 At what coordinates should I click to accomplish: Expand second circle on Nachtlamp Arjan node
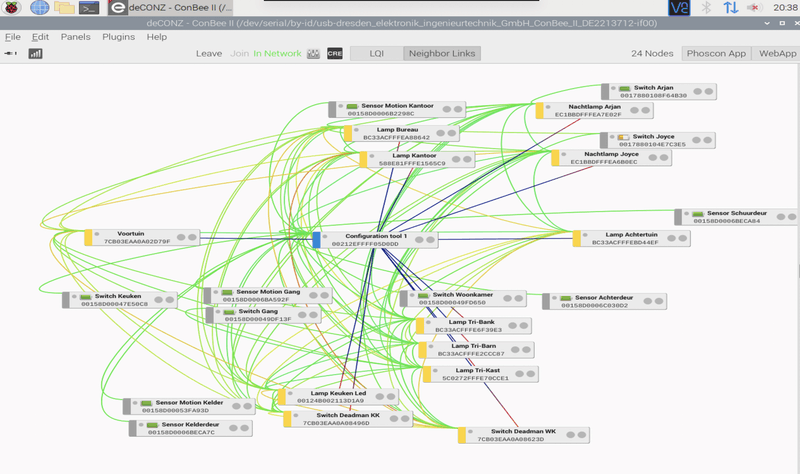tap(645, 110)
